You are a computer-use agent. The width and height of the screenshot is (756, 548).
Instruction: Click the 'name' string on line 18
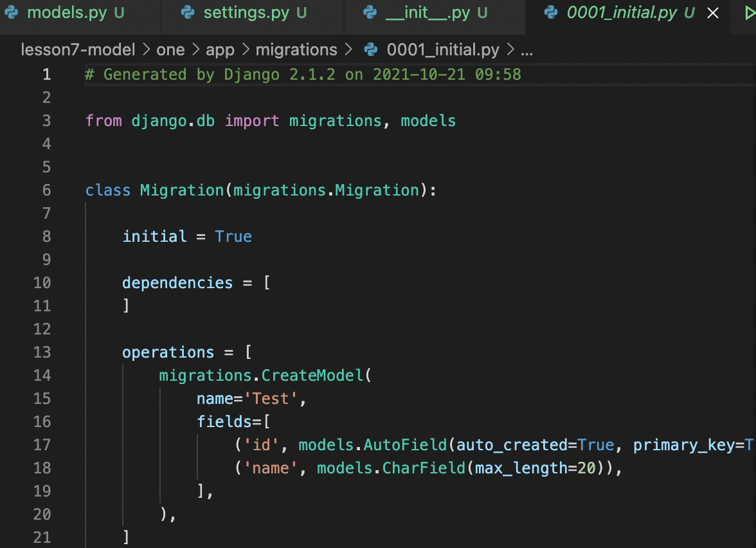(271, 468)
